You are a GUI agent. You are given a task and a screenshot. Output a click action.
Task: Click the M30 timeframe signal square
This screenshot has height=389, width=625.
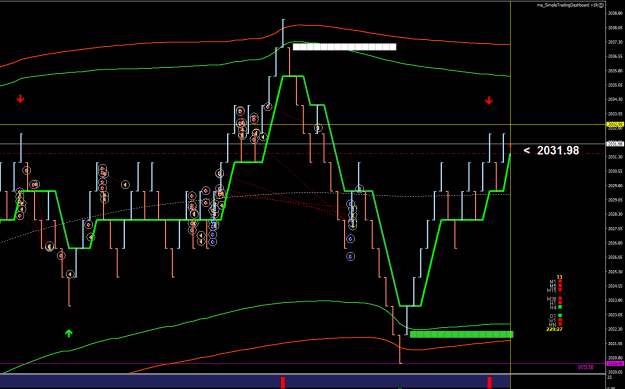point(560,298)
